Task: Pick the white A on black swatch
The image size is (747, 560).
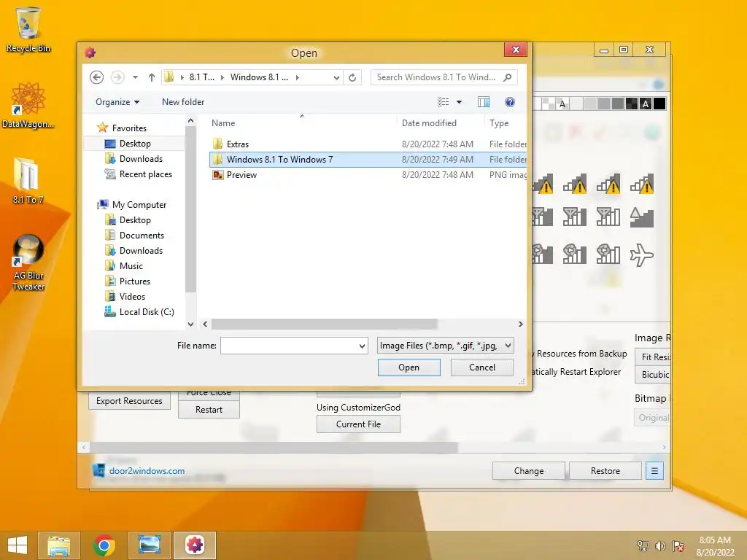Action: 646,104
